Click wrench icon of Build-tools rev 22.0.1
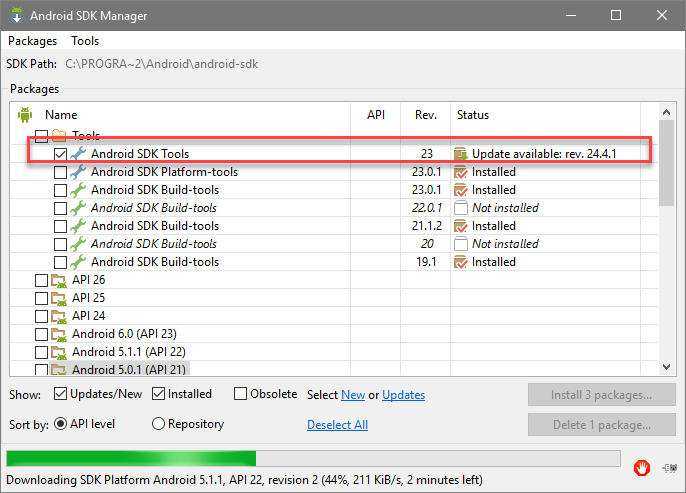This screenshot has height=493, width=686. [x=78, y=208]
